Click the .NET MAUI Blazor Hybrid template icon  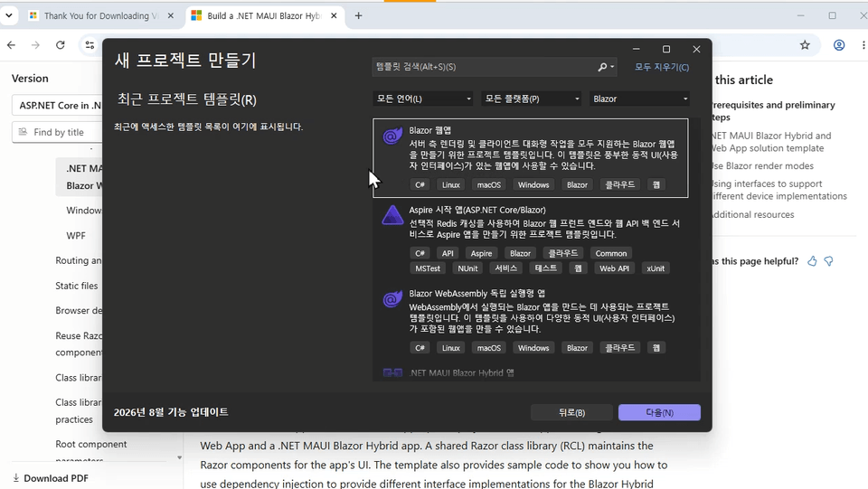(x=392, y=372)
